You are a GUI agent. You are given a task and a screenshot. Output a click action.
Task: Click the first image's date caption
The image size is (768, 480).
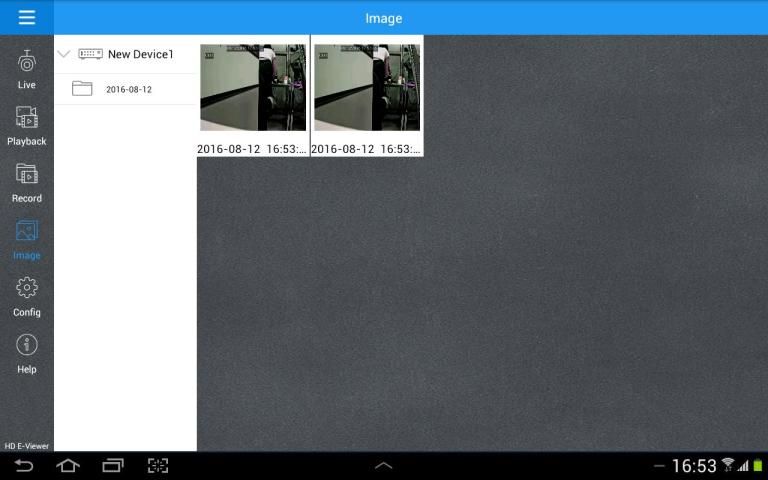tap(253, 149)
